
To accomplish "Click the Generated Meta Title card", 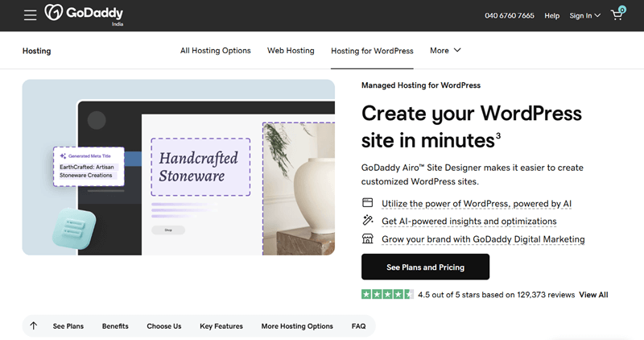I will 89,167.
